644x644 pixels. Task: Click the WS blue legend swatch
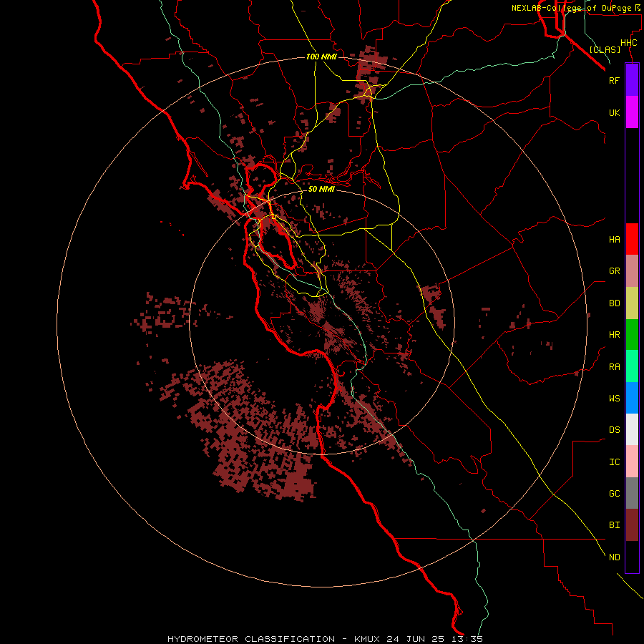coord(632,398)
